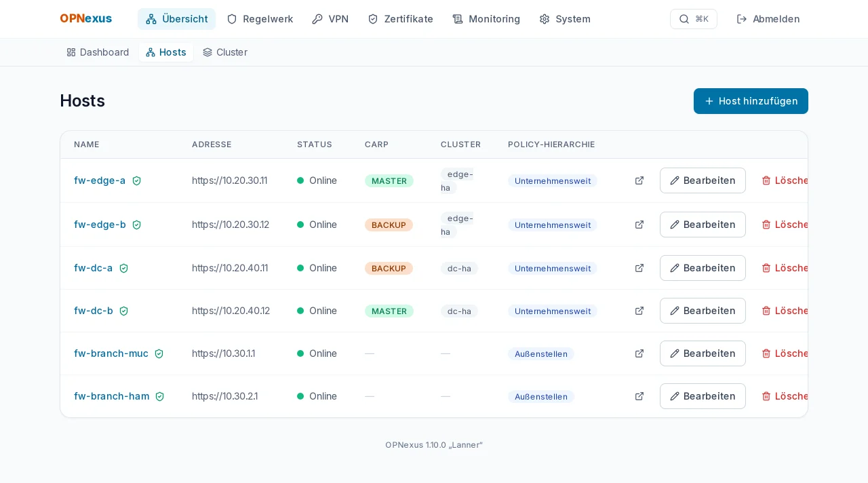The height and width of the screenshot is (483, 868).
Task: Click address https://10.20.40.12
Action: point(231,311)
